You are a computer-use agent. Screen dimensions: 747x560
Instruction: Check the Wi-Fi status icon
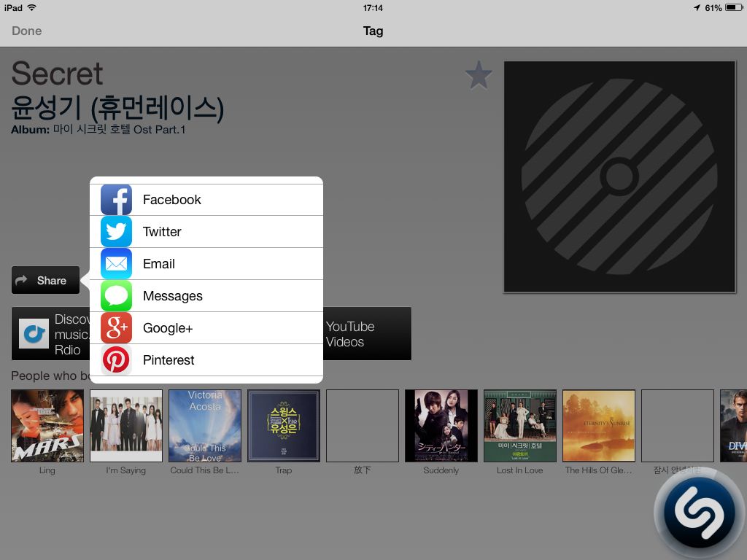(x=31, y=7)
